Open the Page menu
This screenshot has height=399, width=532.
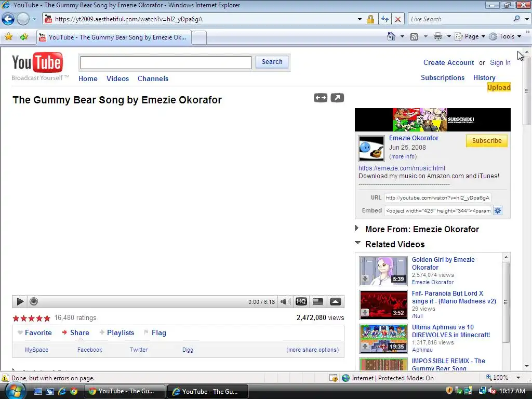point(470,37)
